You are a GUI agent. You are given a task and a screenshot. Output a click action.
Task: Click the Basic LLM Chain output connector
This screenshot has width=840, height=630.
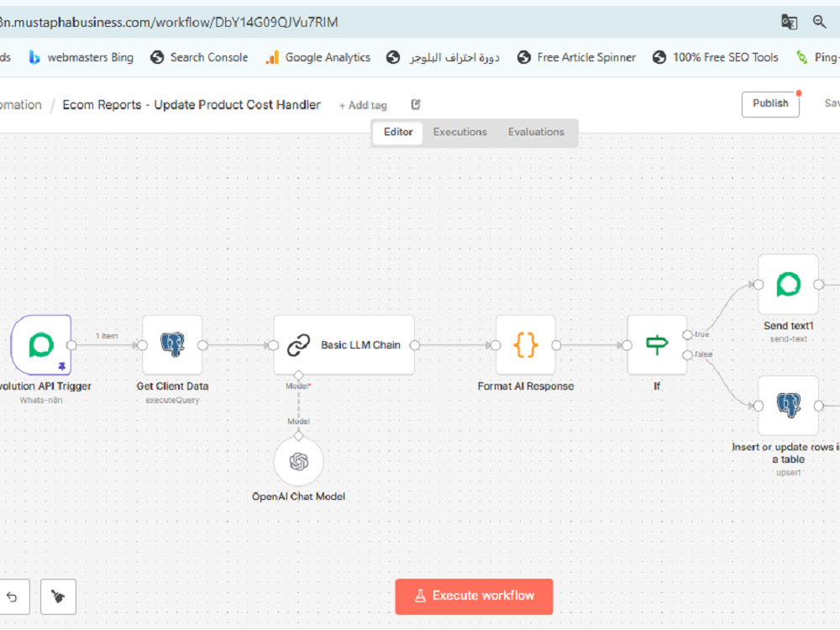(415, 345)
